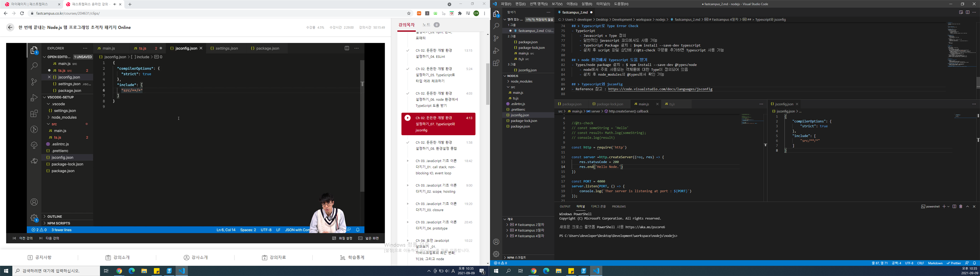Viewport: 980px width, 276px height.
Task: Change line endings via CRLF in status bar
Action: click(x=920, y=263)
